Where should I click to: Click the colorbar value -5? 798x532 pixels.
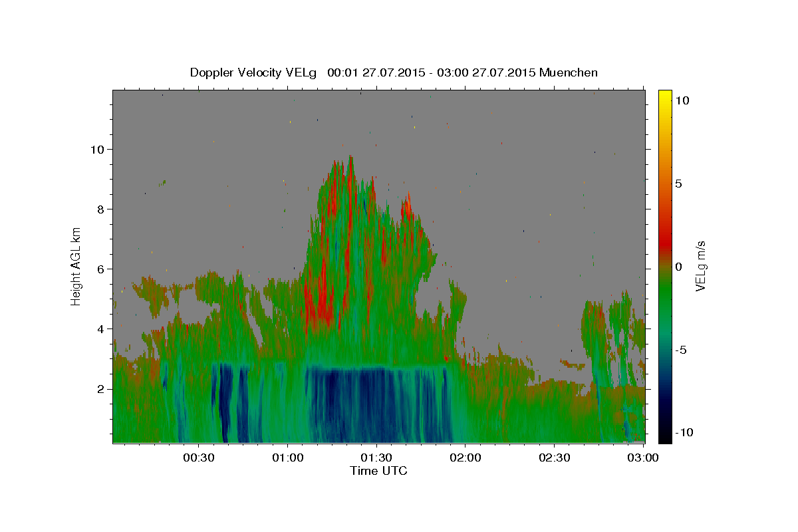[681, 350]
